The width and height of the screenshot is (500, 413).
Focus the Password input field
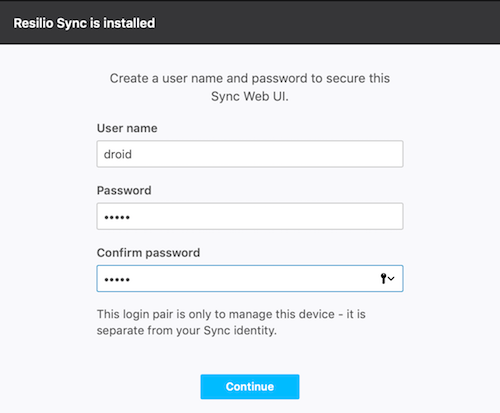coord(250,216)
